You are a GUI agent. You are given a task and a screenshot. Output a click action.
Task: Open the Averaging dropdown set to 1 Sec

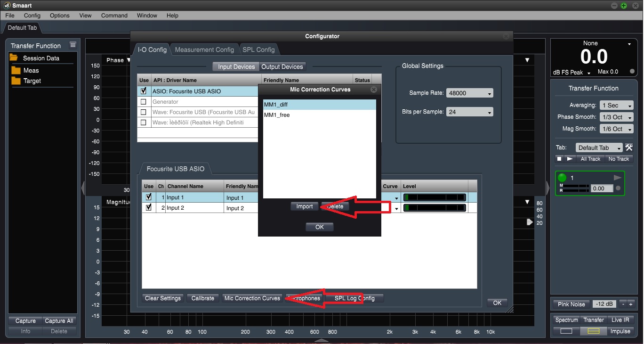(617, 106)
